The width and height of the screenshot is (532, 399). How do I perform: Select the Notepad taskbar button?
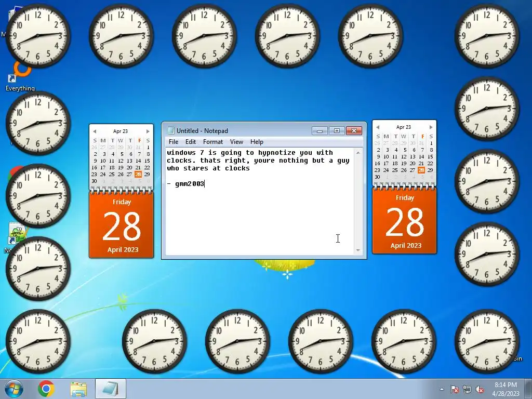[x=111, y=389]
